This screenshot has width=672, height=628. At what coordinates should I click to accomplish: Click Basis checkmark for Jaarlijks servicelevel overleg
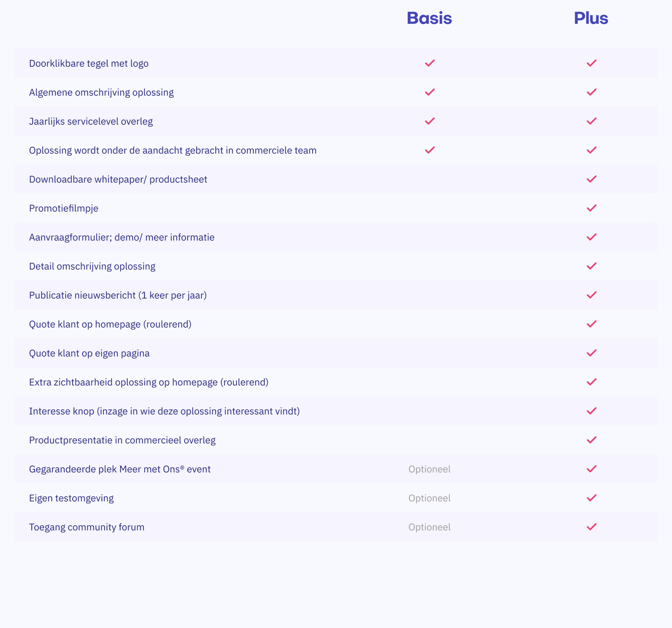430,121
